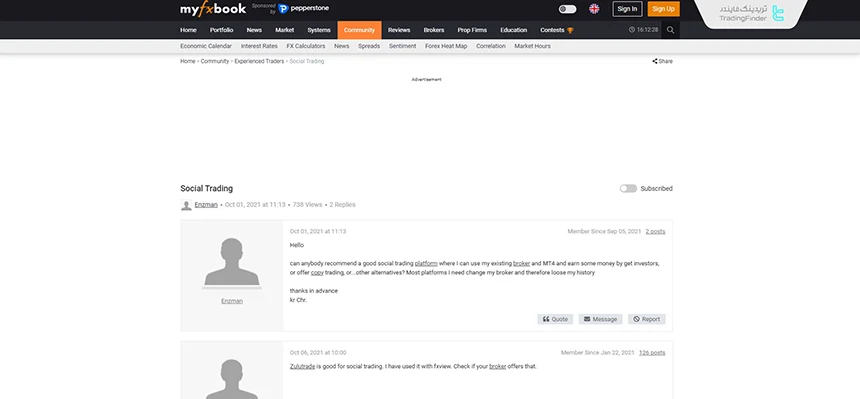
Task: Quote Enzman's post
Action: pos(555,319)
